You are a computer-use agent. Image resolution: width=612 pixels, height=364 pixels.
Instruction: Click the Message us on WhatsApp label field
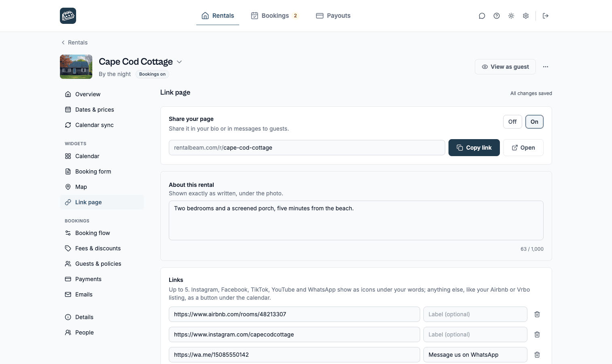pos(475,355)
